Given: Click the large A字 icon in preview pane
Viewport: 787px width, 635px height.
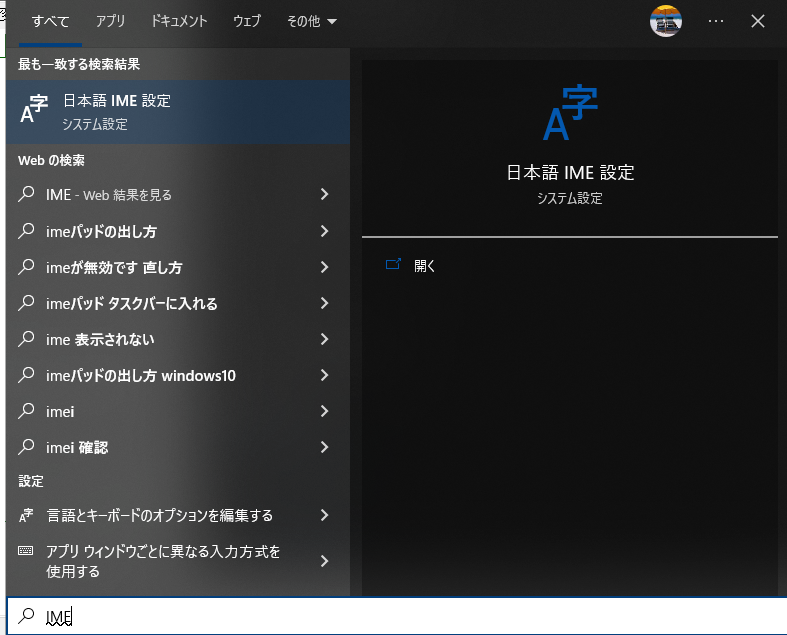Looking at the screenshot, I should pos(570,113).
